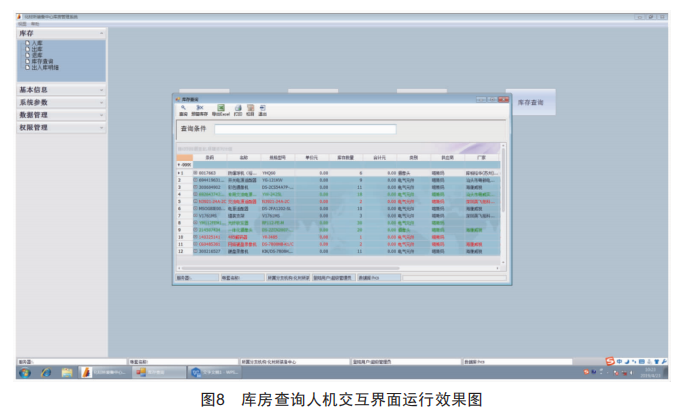Open the 出入库明细 item in sidebar
The image size is (679, 412).
44,67
